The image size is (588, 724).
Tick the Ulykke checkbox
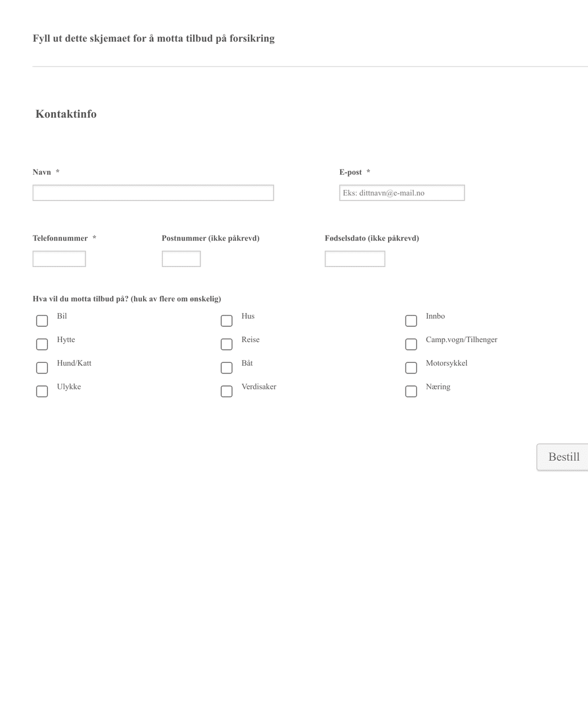[42, 391]
